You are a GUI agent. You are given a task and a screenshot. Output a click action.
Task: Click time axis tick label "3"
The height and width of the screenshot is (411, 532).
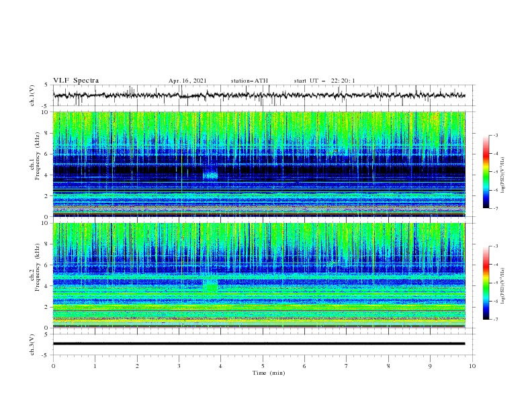pos(179,366)
